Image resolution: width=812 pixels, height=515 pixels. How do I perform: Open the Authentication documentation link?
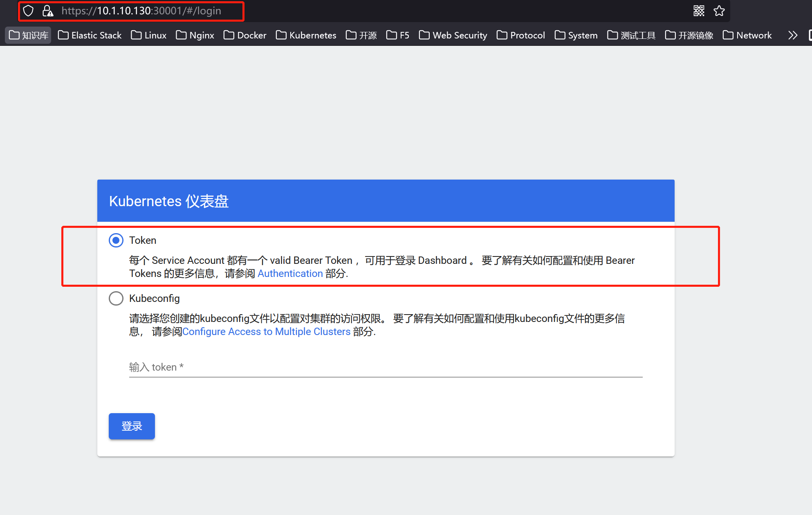[x=290, y=274]
